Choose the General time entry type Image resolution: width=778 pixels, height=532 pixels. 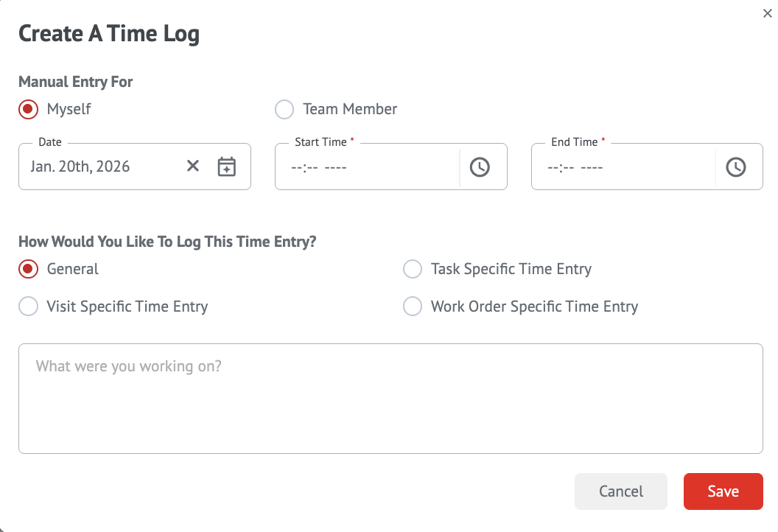click(x=28, y=269)
